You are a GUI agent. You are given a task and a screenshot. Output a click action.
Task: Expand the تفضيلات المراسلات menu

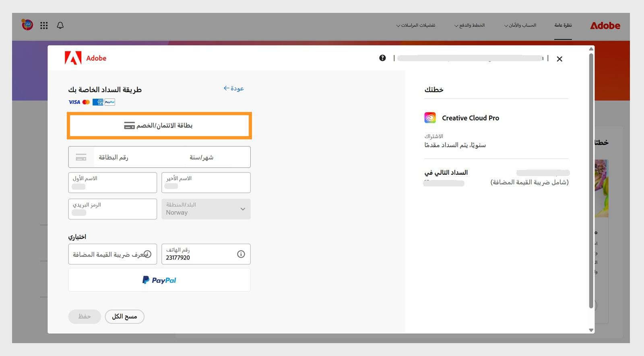pos(416,25)
